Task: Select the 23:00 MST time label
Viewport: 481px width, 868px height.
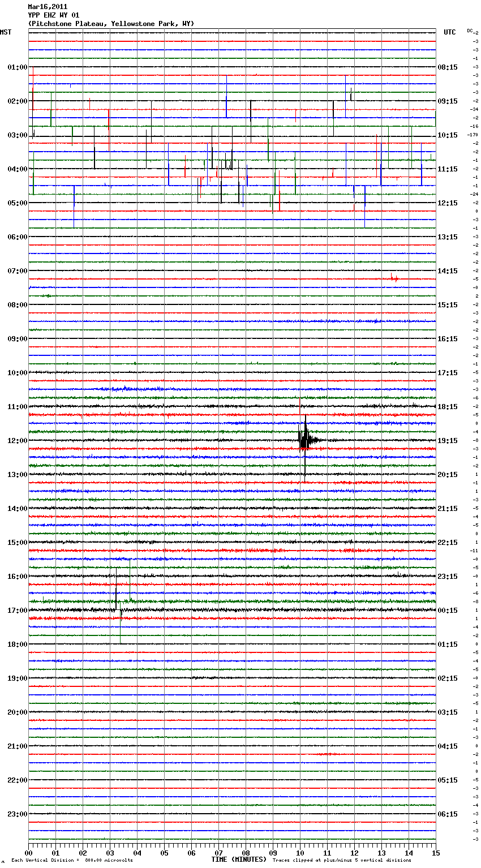Action: [x=17, y=814]
